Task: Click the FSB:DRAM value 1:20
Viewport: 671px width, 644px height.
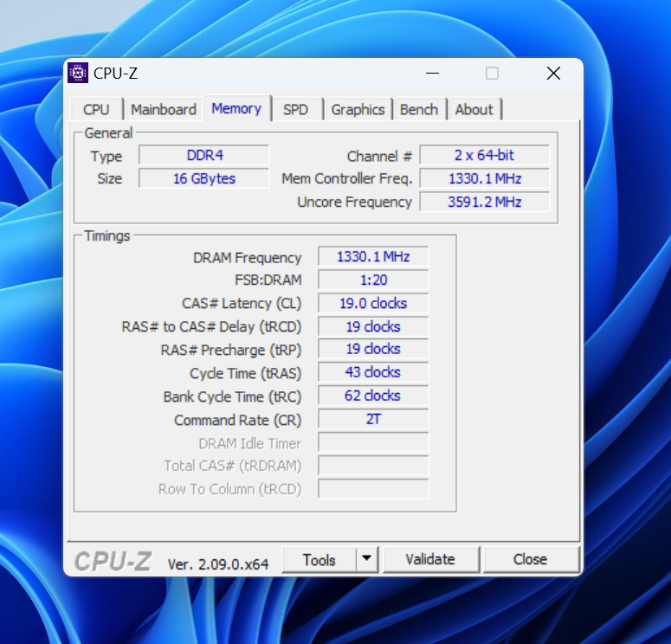Action: click(373, 280)
